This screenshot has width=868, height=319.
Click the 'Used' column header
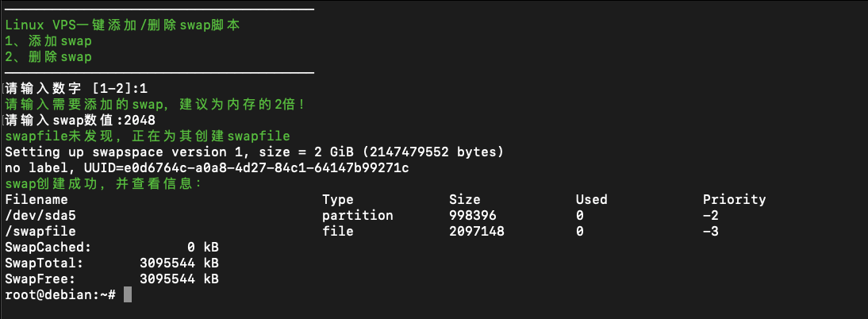(x=592, y=199)
